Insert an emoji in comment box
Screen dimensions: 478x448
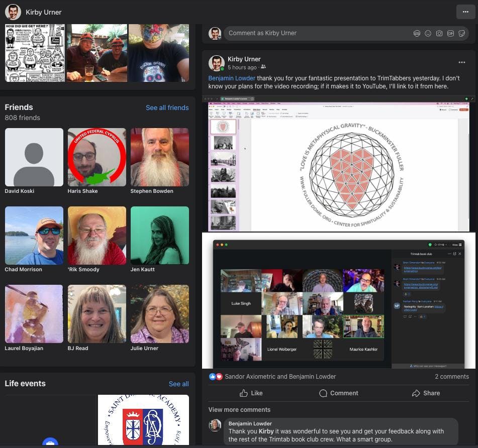pyautogui.click(x=428, y=34)
